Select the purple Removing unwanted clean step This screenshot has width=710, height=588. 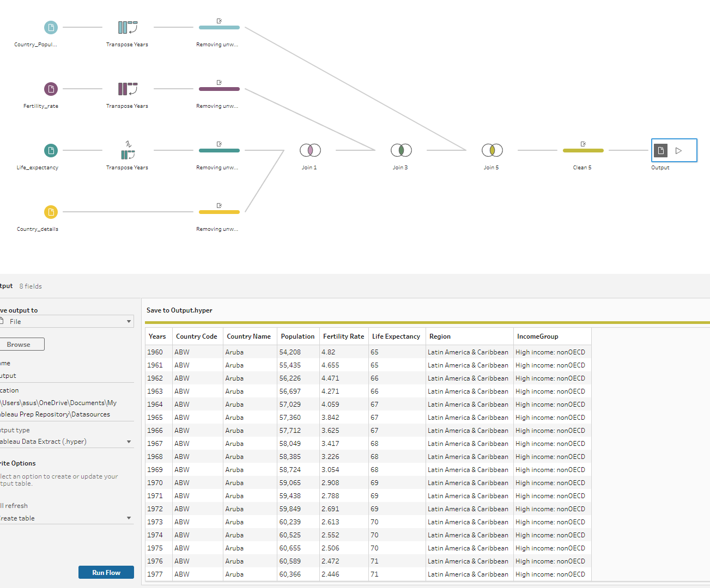coord(219,89)
